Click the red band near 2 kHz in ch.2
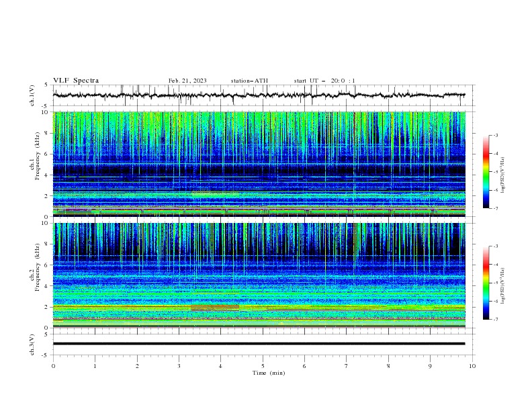Image resolution: width=532 pixels, height=411 pixels. tap(215, 308)
